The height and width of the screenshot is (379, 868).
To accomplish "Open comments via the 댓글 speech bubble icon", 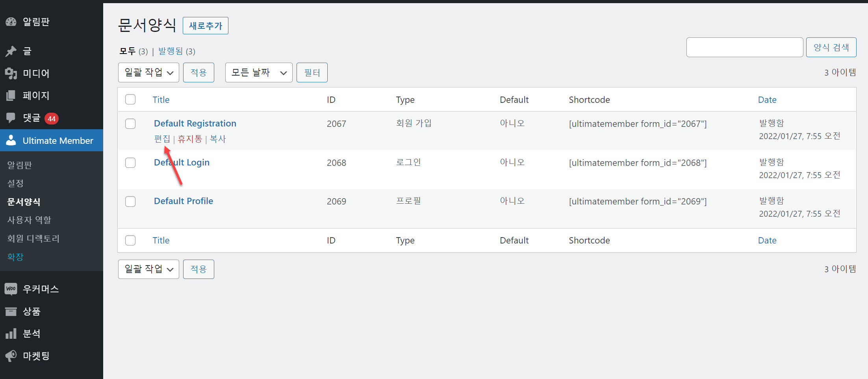I will [x=11, y=118].
